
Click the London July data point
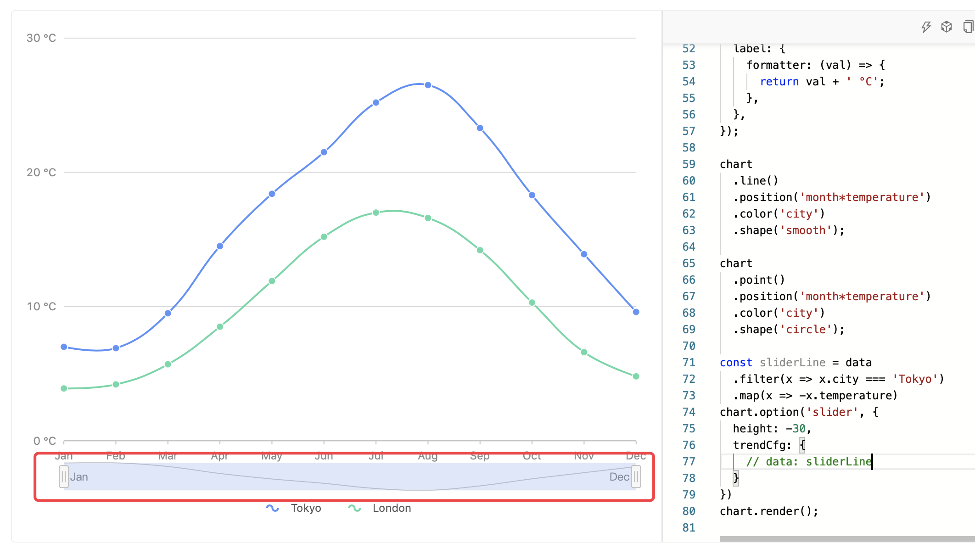[376, 213]
